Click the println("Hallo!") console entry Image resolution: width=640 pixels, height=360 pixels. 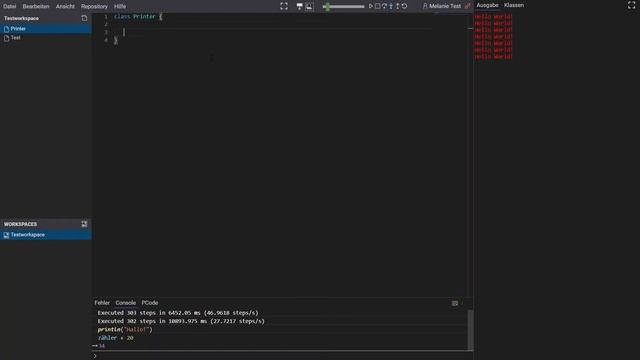point(125,329)
